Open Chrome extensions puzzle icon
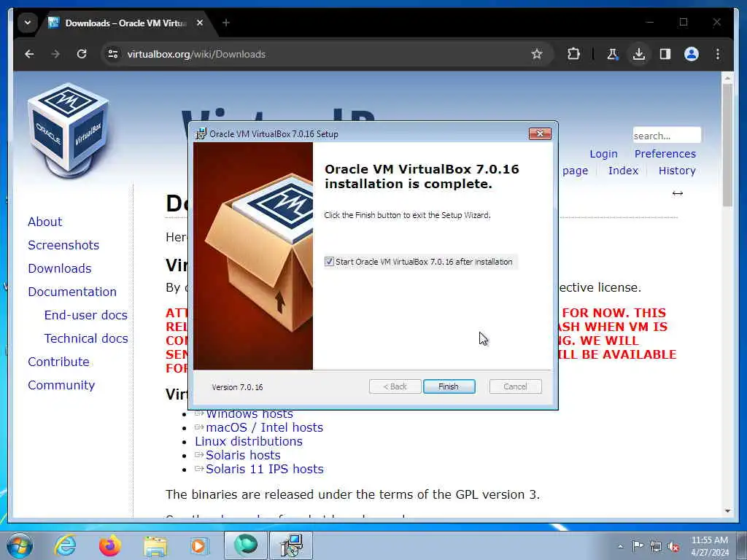 (573, 54)
